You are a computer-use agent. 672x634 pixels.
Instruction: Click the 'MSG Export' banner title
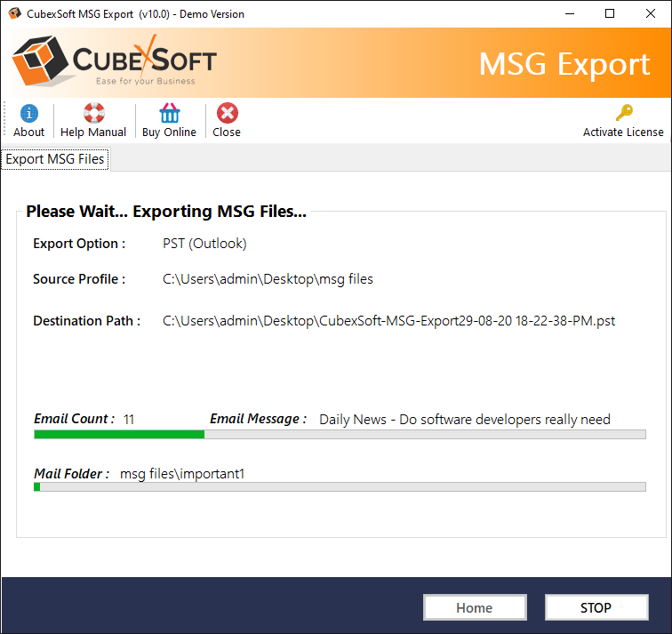coord(564,64)
